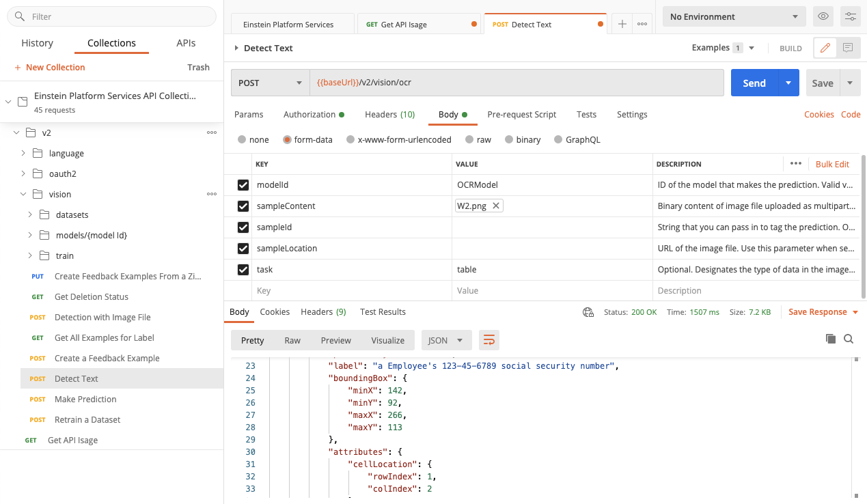This screenshot has height=504, width=867.
Task: Open the v2 folder options ellipsis
Action: click(x=212, y=132)
